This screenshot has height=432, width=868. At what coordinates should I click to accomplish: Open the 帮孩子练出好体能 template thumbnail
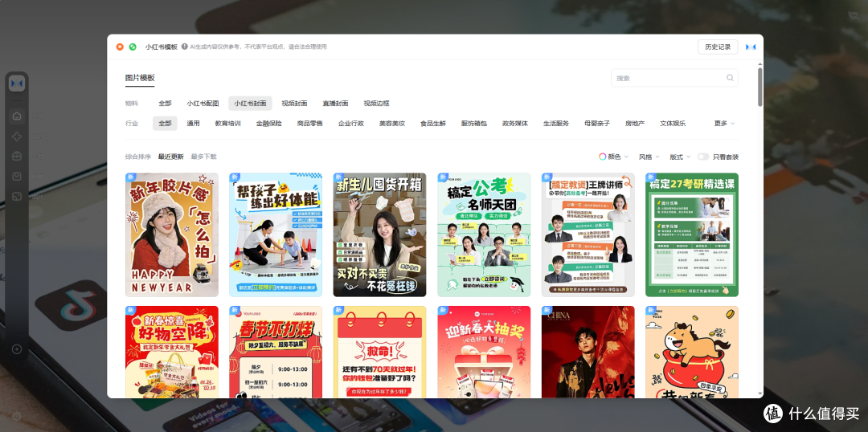[276, 235]
